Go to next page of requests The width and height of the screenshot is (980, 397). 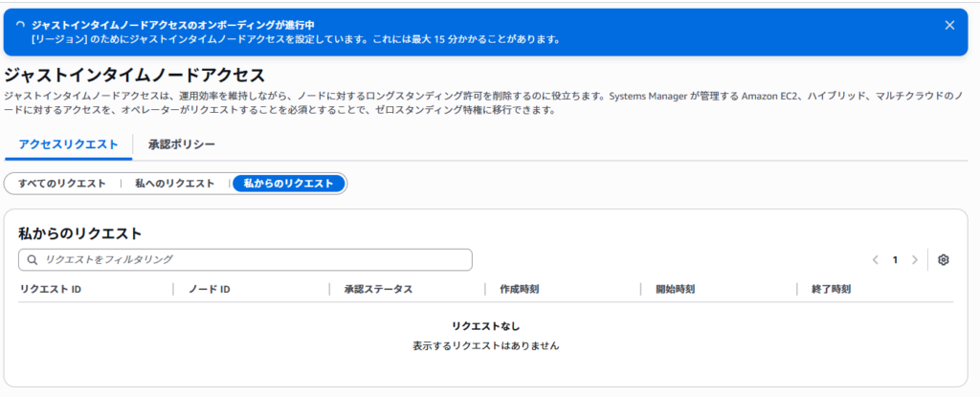(x=915, y=260)
